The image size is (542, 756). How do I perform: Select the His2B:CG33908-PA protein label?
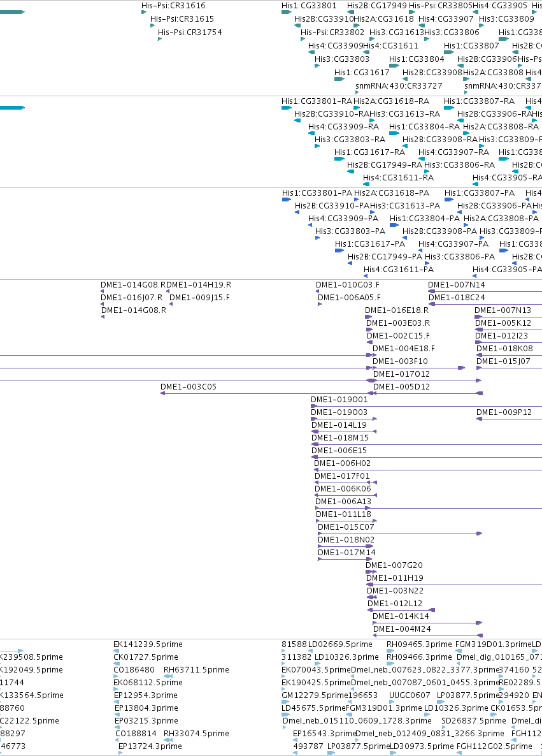(440, 231)
